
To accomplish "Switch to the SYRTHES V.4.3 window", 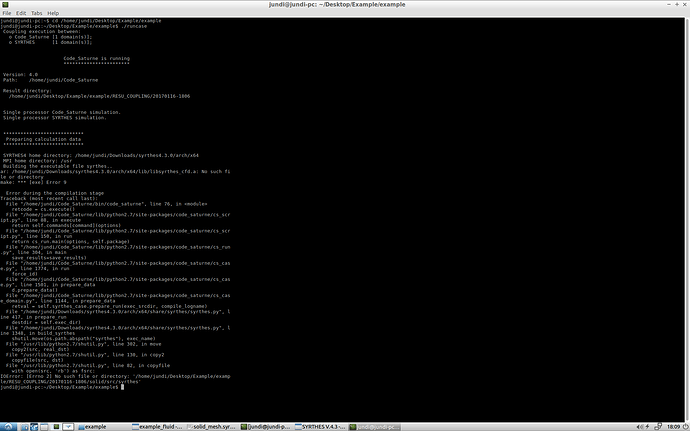I will pyautogui.click(x=321, y=427).
